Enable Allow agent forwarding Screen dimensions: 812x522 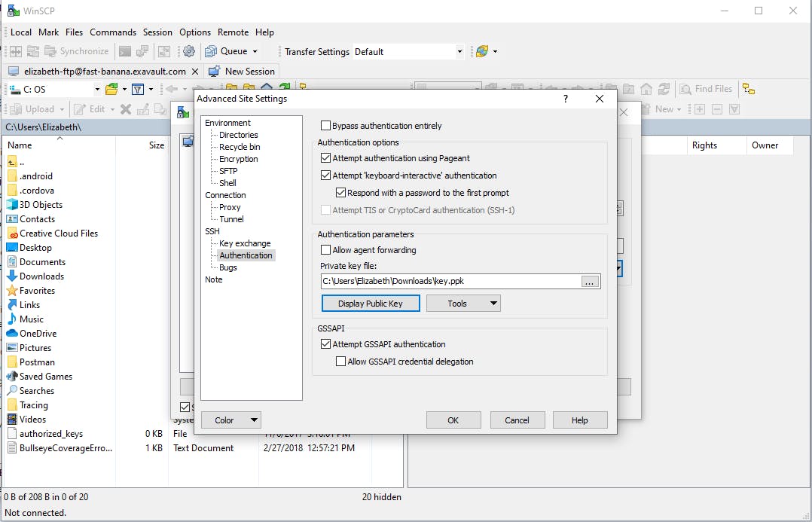[325, 249]
